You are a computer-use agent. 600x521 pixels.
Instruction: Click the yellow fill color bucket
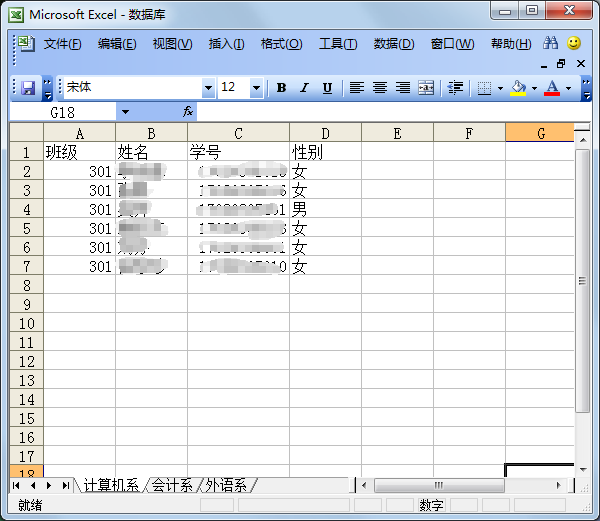pyautogui.click(x=517, y=88)
